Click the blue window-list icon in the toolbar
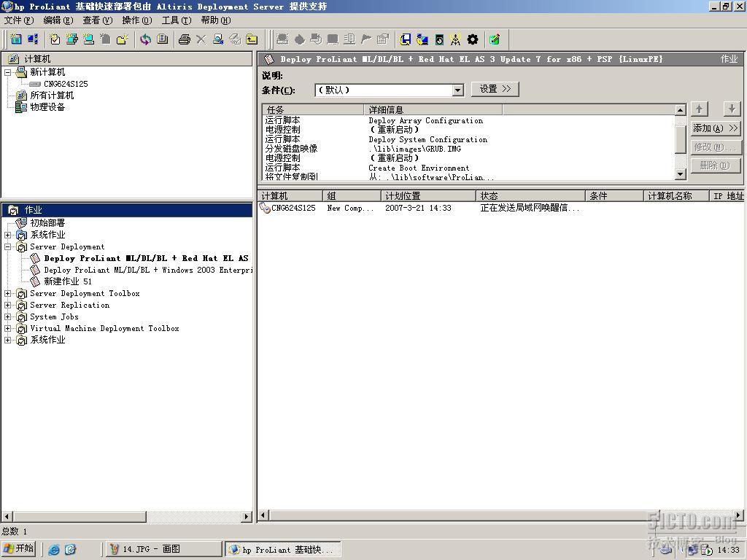 [x=16, y=39]
